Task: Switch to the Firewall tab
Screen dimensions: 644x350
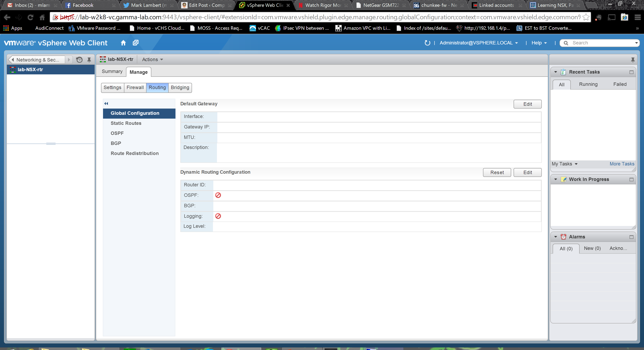Action: coord(135,87)
